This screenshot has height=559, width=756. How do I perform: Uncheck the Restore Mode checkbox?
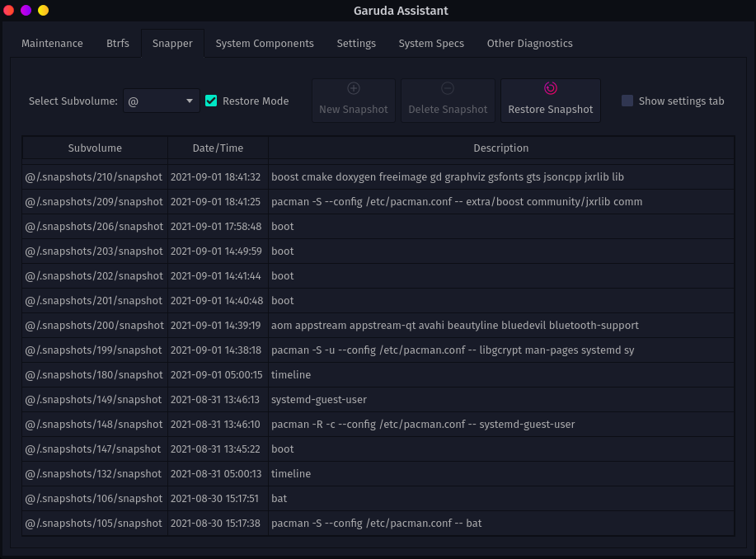click(211, 101)
